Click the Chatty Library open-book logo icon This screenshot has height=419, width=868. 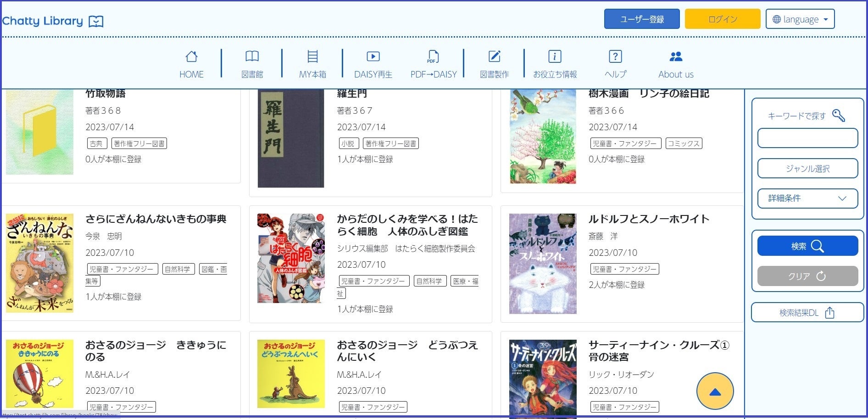click(96, 21)
